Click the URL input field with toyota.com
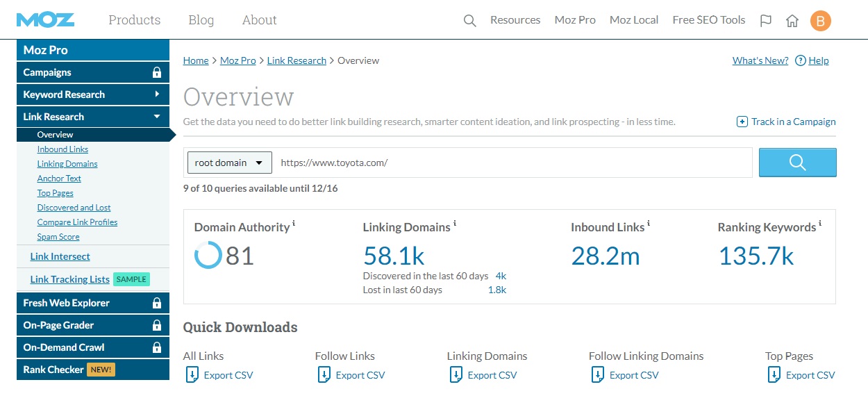This screenshot has width=868, height=405. pyautogui.click(x=512, y=163)
